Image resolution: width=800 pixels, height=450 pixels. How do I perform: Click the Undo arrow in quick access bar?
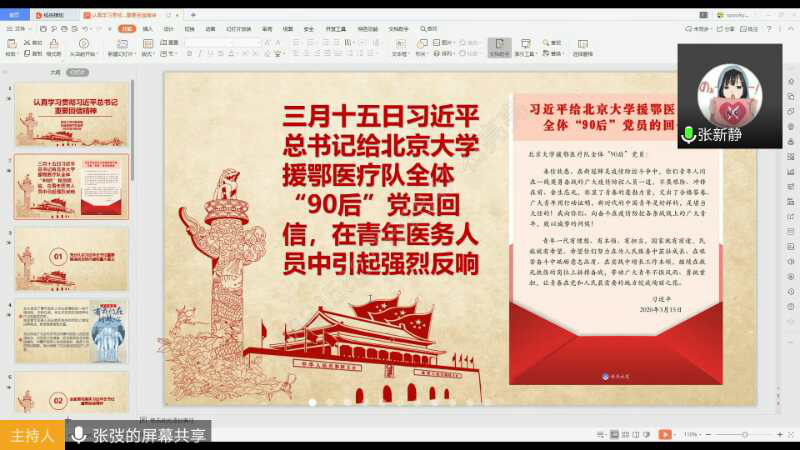click(85, 29)
